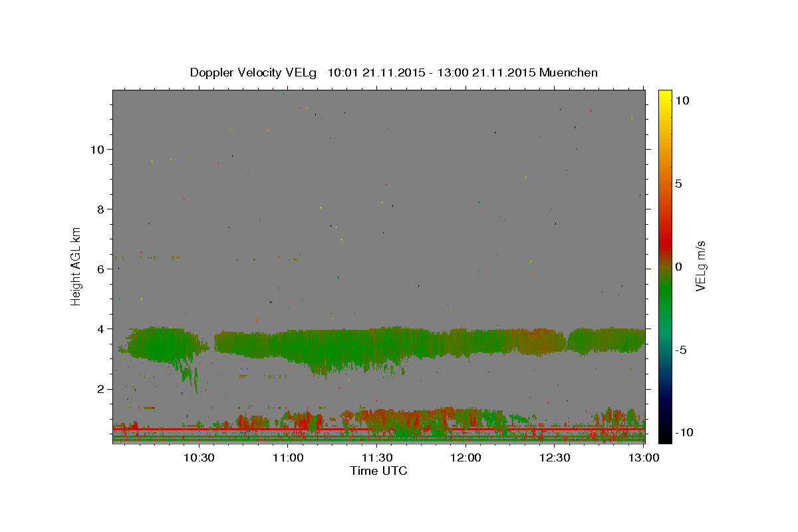The width and height of the screenshot is (798, 532).
Task: Click the 11:00 time tick label
Action: click(x=288, y=458)
